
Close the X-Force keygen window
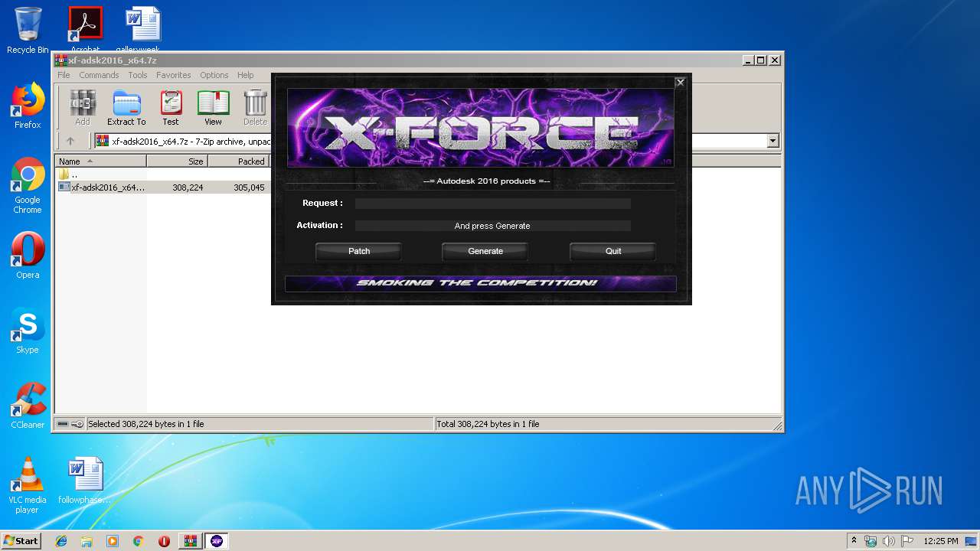point(680,83)
